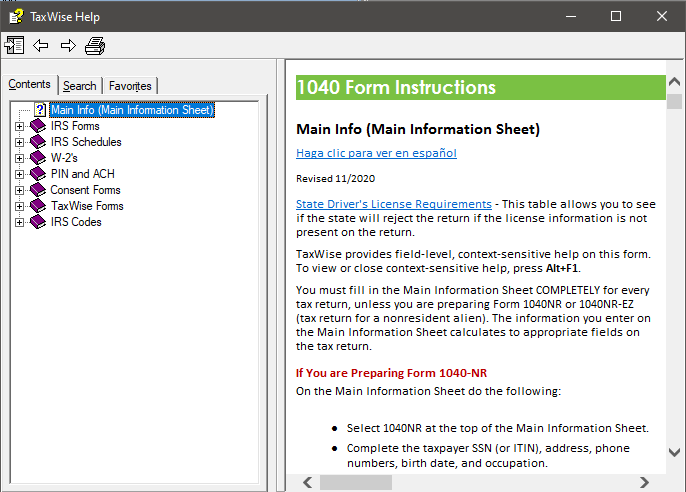Click the IRS Forms book icon
The image size is (686, 492).
point(38,126)
